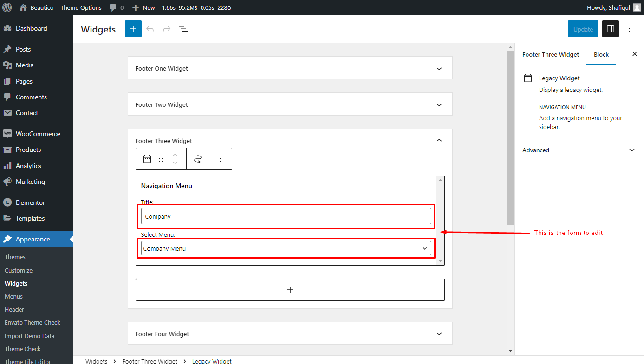Expand the Footer Two Widget area
Image resolution: width=644 pixels, height=364 pixels.
[290, 104]
